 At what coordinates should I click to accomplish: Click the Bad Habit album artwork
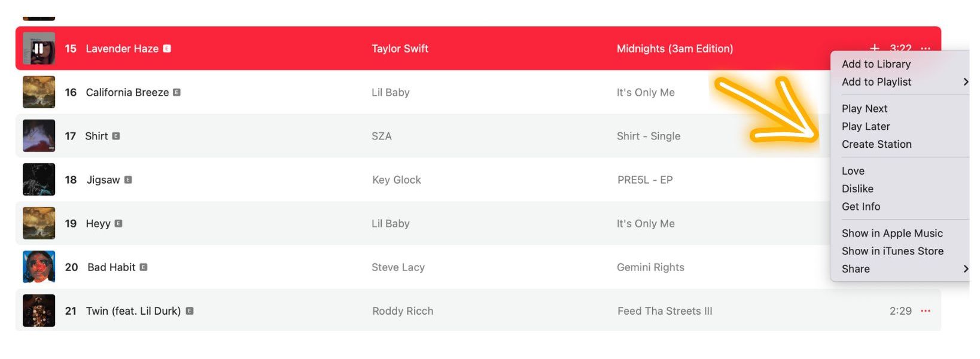pos(39,267)
